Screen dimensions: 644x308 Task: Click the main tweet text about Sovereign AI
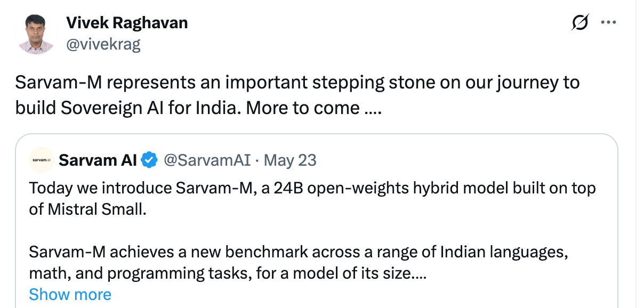(297, 95)
